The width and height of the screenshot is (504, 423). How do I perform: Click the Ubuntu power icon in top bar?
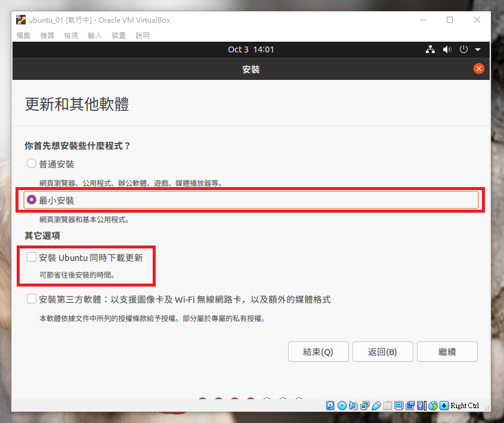pyautogui.click(x=463, y=49)
